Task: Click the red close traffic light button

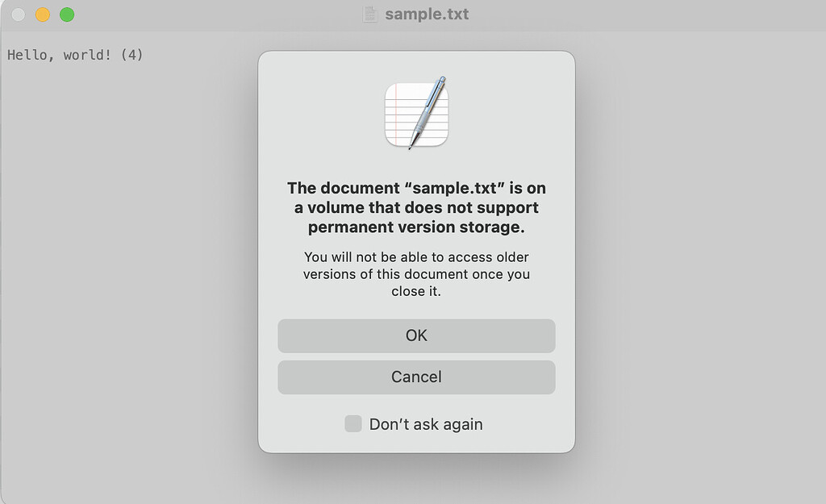Action: [18, 14]
